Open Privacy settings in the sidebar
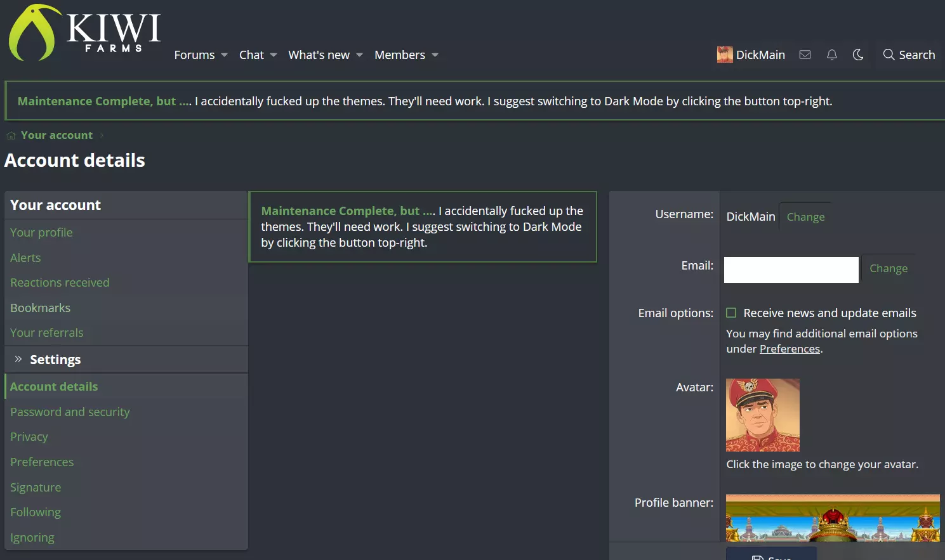 coord(29,437)
